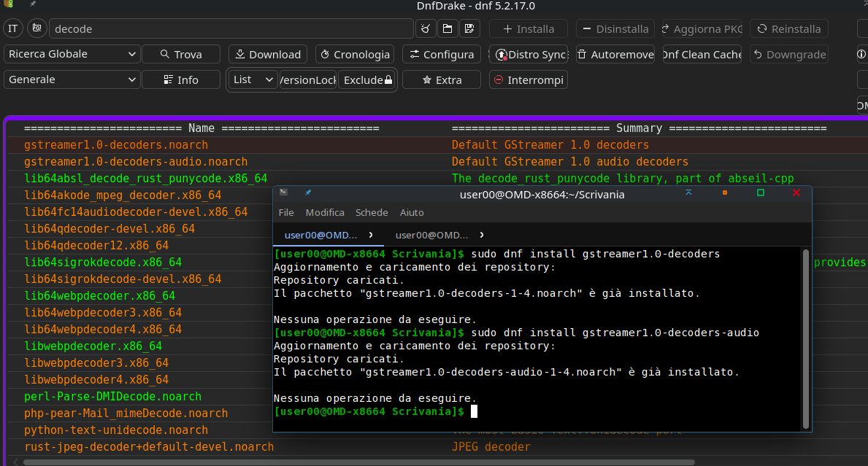Click the IT language round button

[x=12, y=28]
